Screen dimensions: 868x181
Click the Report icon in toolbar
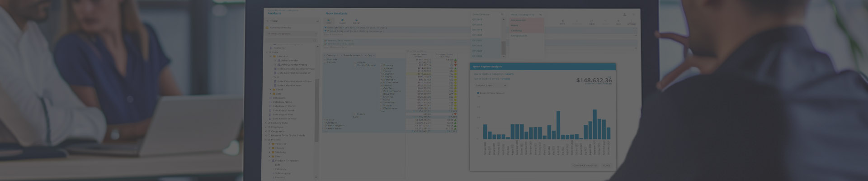pyautogui.click(x=356, y=21)
